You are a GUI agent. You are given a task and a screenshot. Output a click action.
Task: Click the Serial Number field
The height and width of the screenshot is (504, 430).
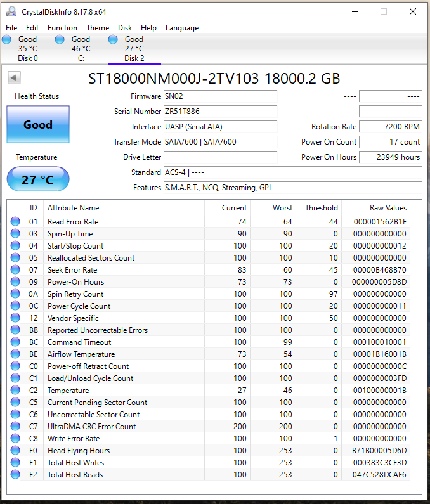click(x=220, y=112)
